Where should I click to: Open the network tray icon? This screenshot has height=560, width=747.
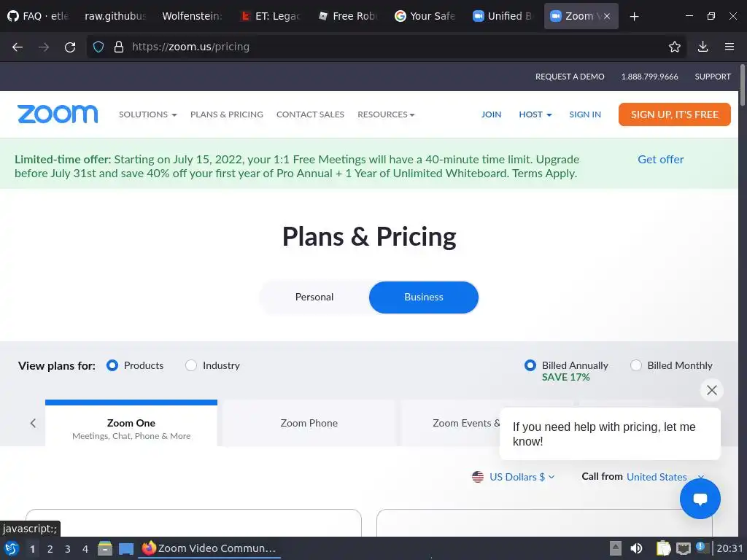pyautogui.click(x=683, y=548)
